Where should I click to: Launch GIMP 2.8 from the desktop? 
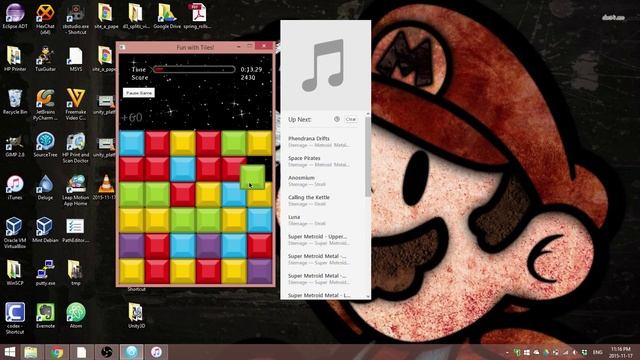[x=15, y=144]
